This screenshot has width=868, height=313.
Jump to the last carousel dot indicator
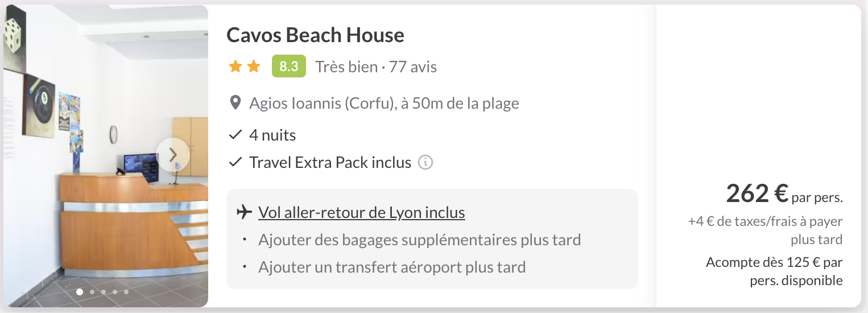[126, 292]
